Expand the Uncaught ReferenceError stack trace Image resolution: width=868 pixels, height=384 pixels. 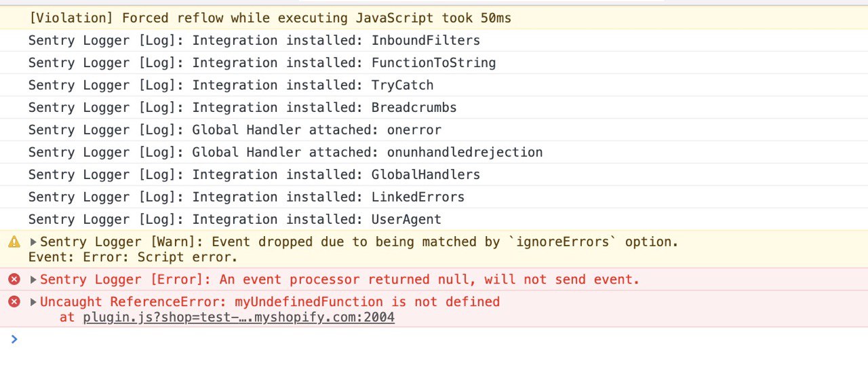coord(33,302)
